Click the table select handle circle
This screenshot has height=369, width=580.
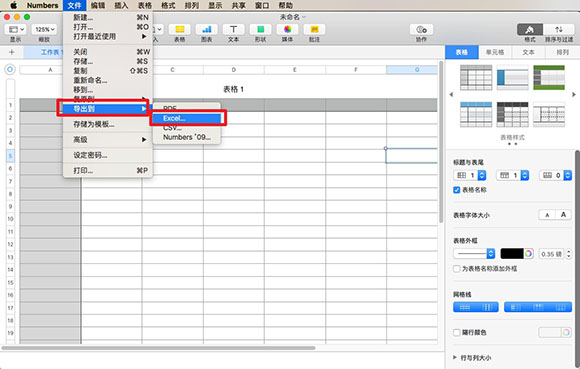pos(10,69)
